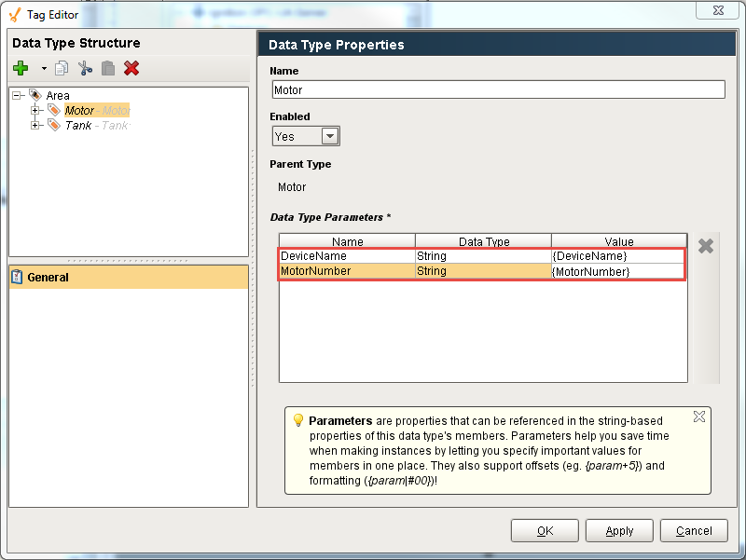Select the DeviceName value cell
This screenshot has width=746, height=560.
[618, 255]
